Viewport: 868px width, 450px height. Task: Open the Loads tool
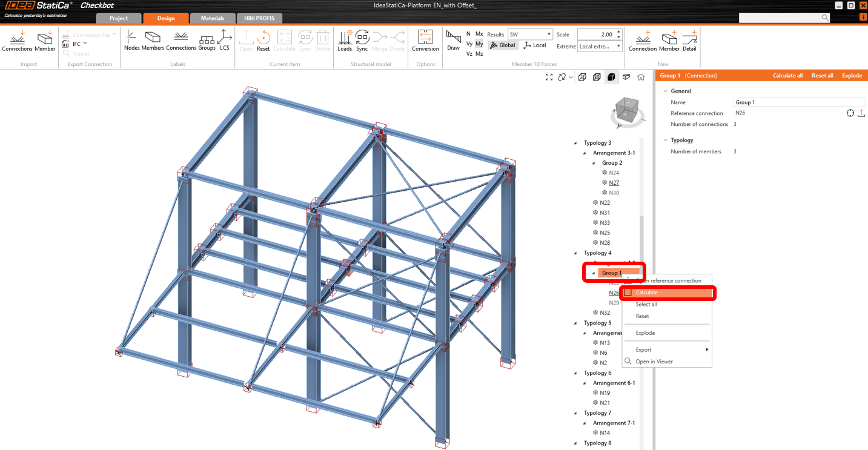(345, 40)
